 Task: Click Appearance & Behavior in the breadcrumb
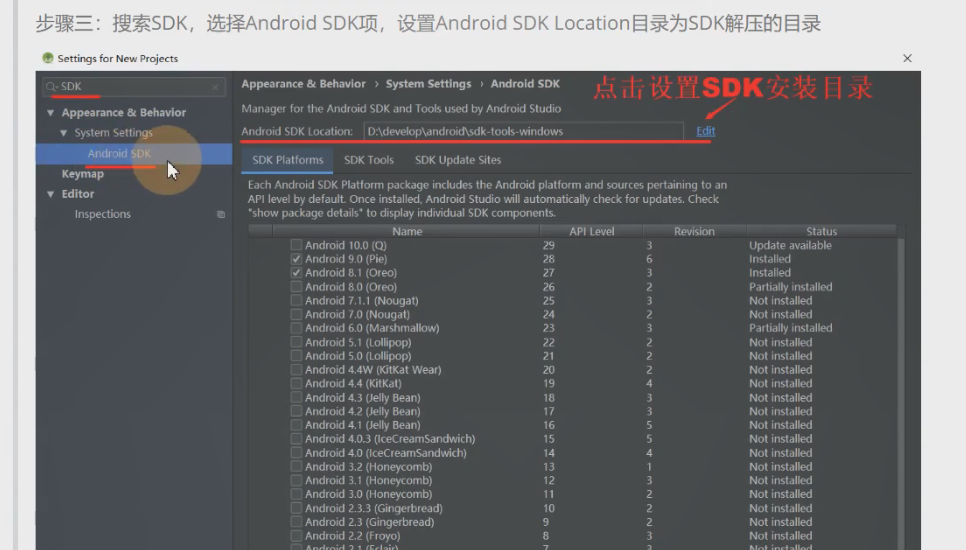click(x=303, y=84)
